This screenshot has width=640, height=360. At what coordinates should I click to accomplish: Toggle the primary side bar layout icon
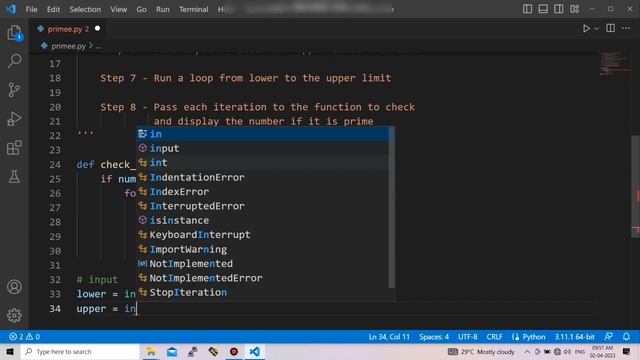527,9
